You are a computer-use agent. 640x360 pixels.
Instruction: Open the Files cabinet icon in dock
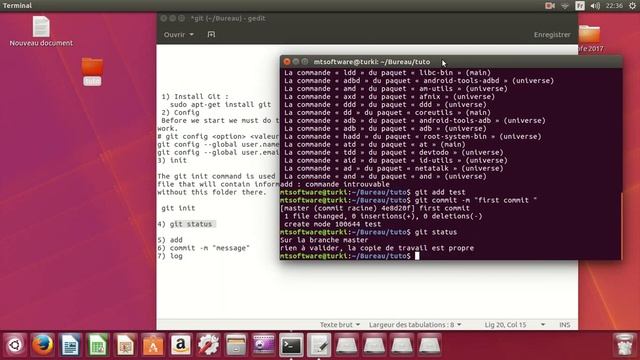coord(236,345)
